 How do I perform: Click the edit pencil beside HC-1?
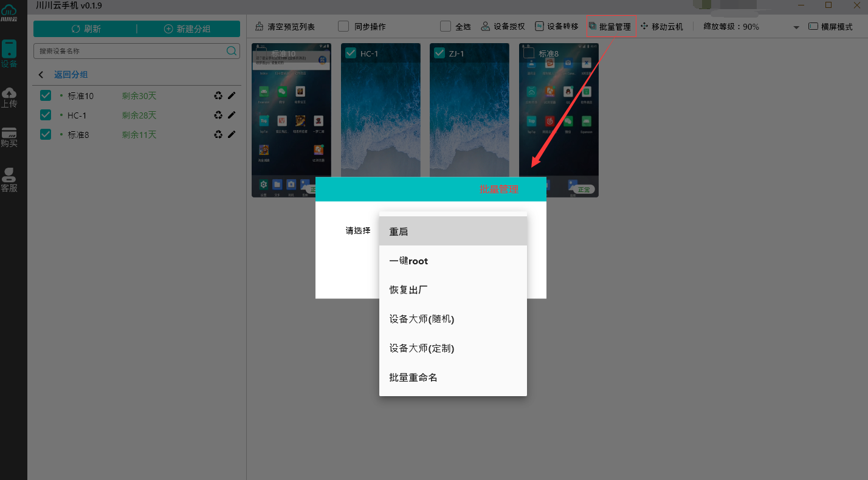tap(231, 115)
